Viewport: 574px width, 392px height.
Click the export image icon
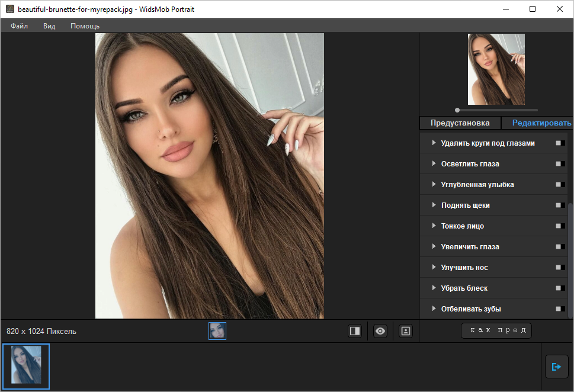point(556,367)
